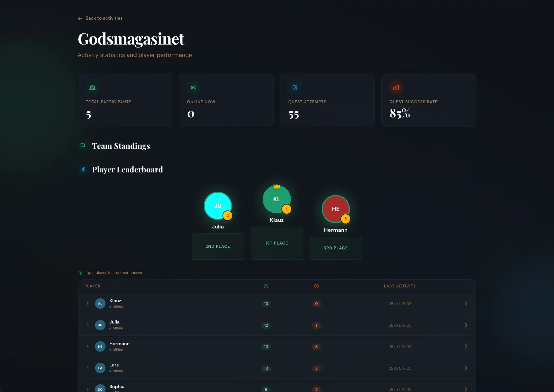Toggle Hermann's offline status indicator

(x=110, y=350)
